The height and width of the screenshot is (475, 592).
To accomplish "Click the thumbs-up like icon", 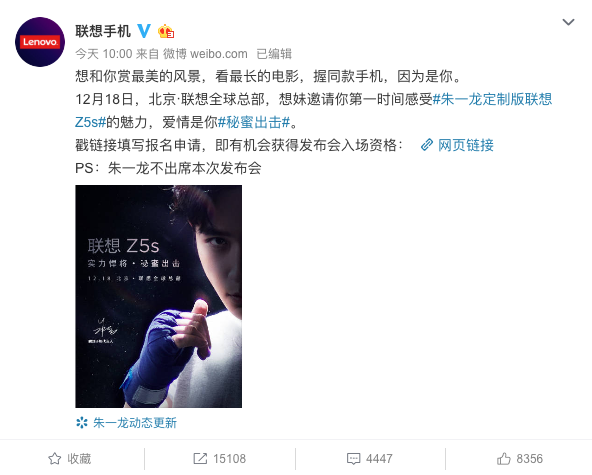I will pos(504,459).
